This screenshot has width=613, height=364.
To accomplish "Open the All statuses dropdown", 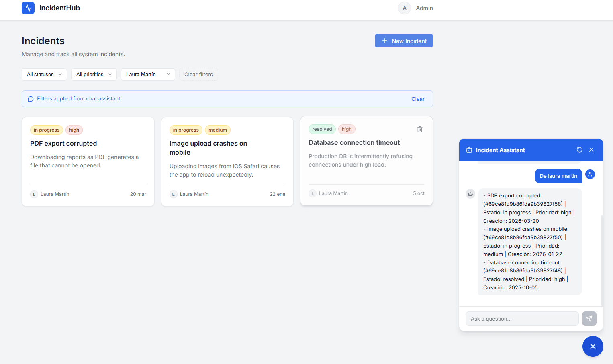I will pos(44,74).
